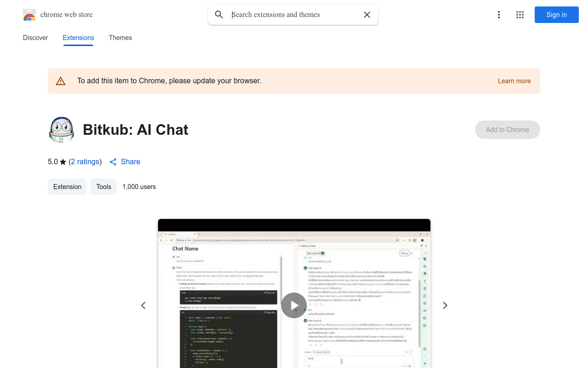Play the preview video
Image resolution: width=588 pixels, height=368 pixels.
(294, 305)
